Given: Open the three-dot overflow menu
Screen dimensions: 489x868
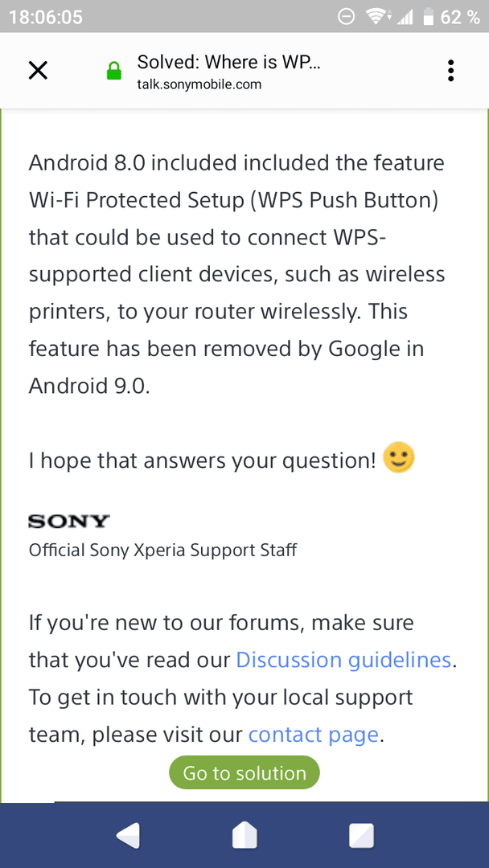Looking at the screenshot, I should [450, 71].
